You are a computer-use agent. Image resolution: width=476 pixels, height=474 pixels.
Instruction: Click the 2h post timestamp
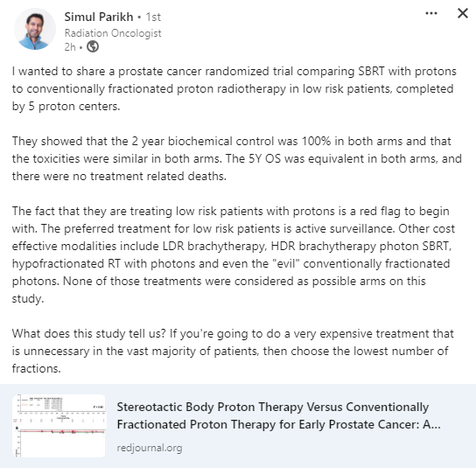click(x=70, y=47)
